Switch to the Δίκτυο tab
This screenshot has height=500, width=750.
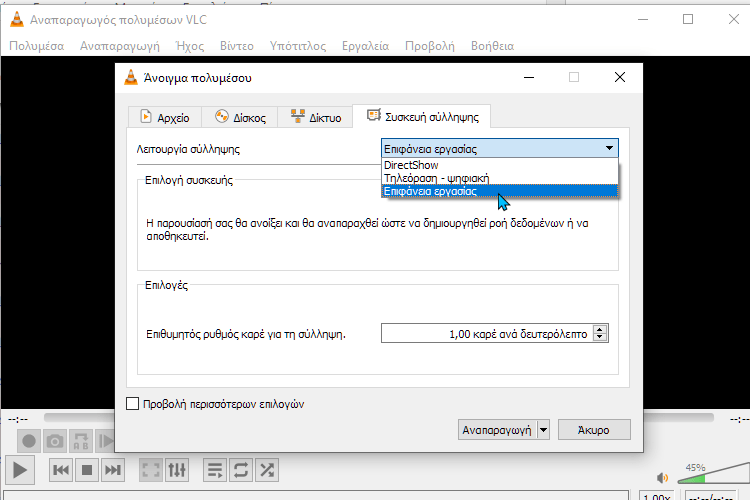click(x=316, y=117)
